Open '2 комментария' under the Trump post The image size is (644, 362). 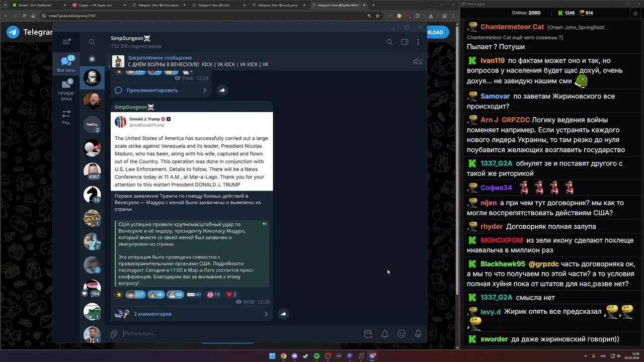click(152, 314)
